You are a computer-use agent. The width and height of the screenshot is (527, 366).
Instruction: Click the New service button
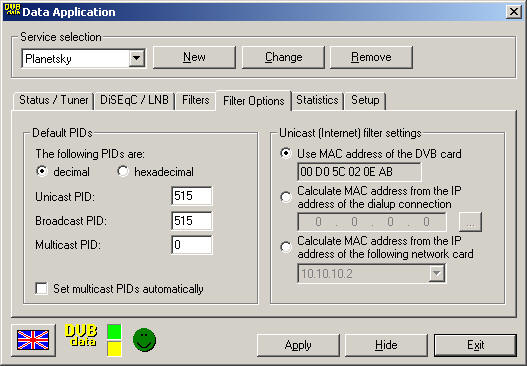(194, 57)
